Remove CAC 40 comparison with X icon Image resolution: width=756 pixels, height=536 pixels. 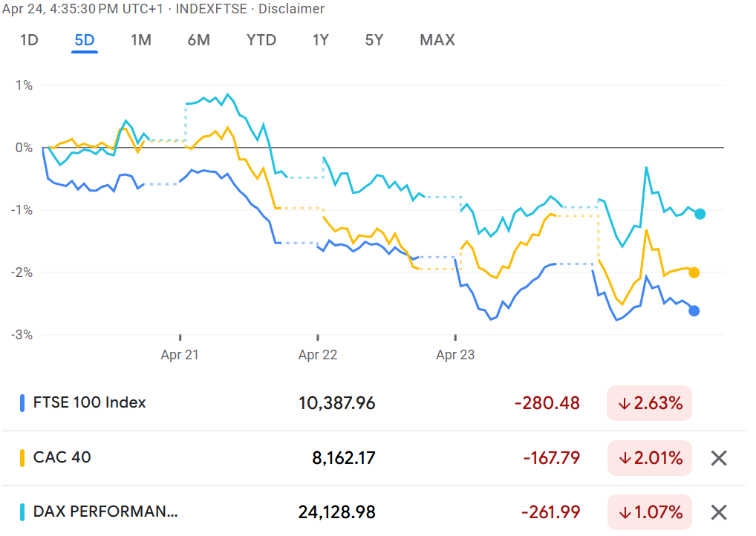coord(718,458)
